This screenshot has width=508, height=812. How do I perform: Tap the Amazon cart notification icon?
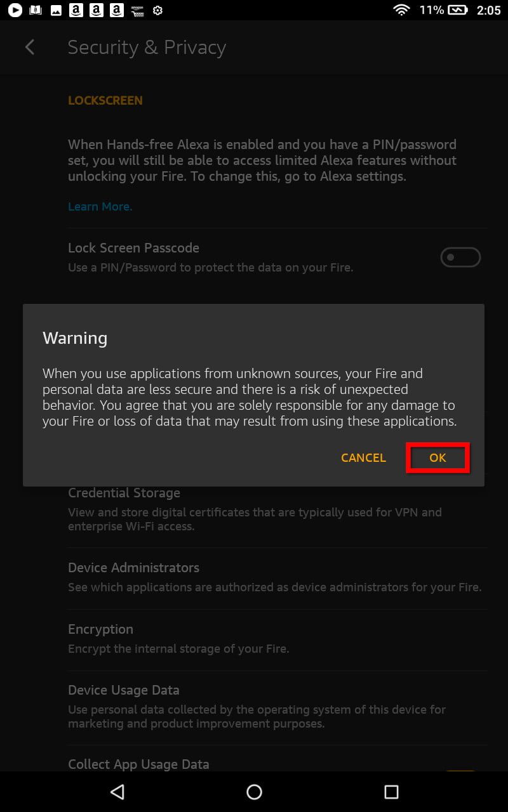pyautogui.click(x=137, y=10)
